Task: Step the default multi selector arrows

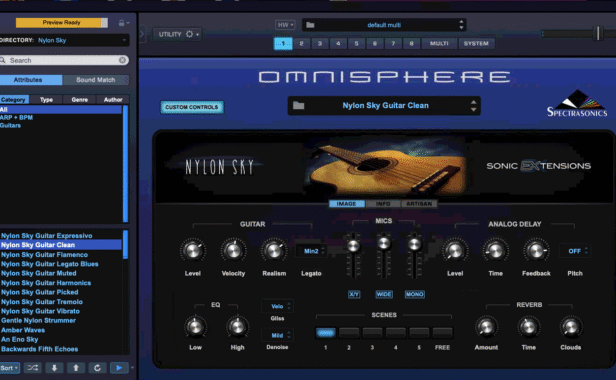Action: point(461,25)
